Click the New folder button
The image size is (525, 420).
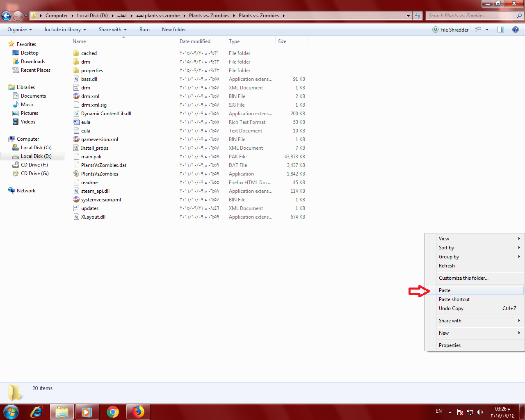[174, 30]
